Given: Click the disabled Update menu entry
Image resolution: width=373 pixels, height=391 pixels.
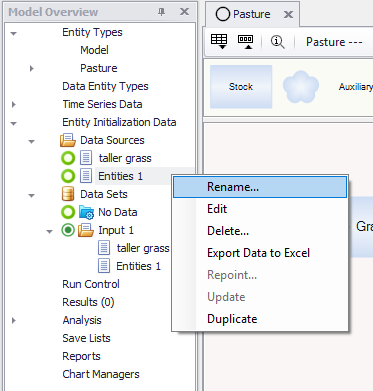Looking at the screenshot, I should pyautogui.click(x=260, y=297).
